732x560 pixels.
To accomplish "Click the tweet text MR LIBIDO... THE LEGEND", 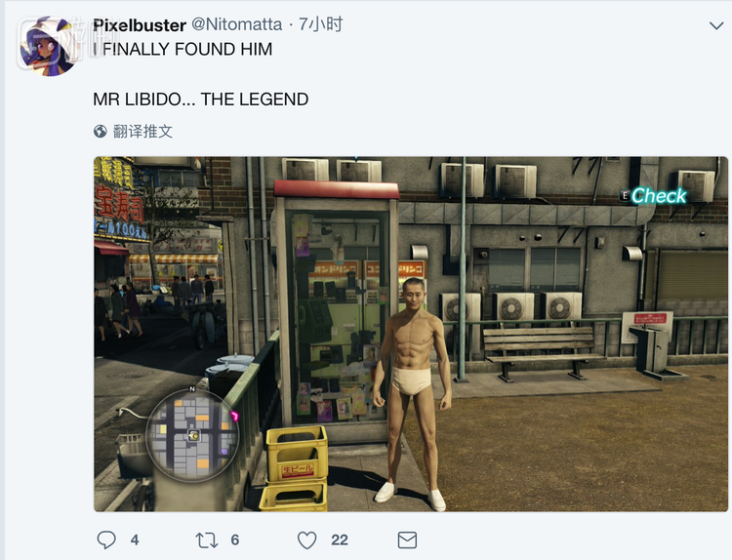I will click(201, 100).
